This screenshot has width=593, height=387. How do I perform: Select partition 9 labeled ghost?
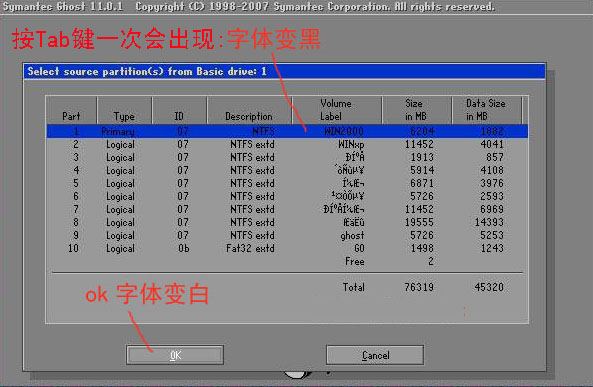[x=287, y=235]
